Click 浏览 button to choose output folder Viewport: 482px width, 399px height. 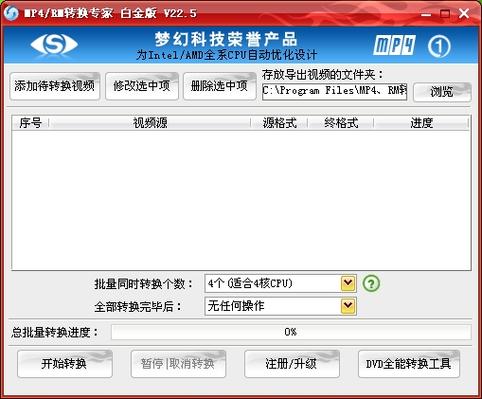(442, 92)
